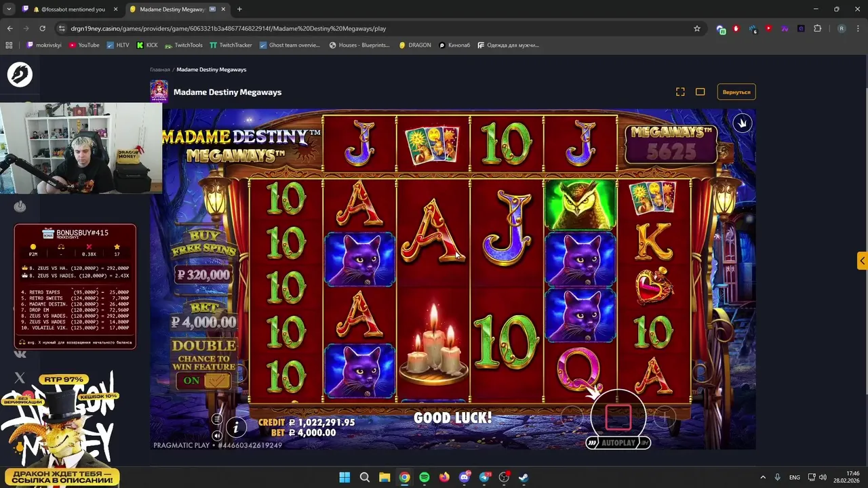Decrease bet with the minus button
Viewport: 868px width, 488px height.
pos(572,417)
